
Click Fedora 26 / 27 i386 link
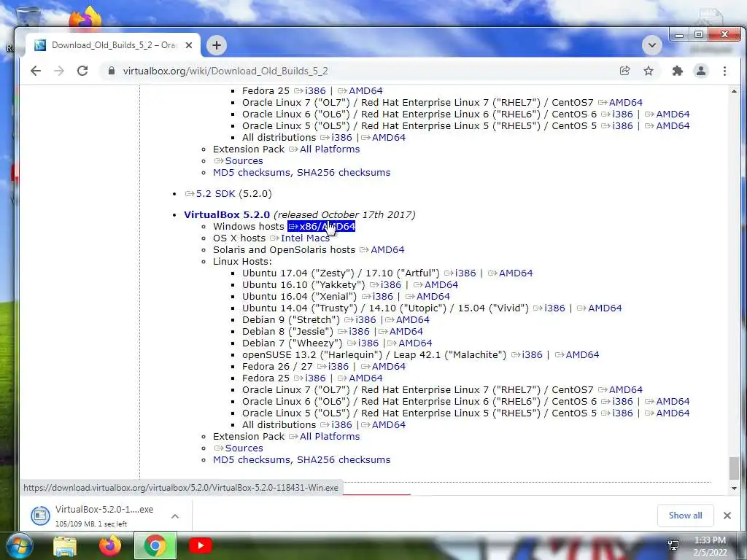pyautogui.click(x=333, y=366)
